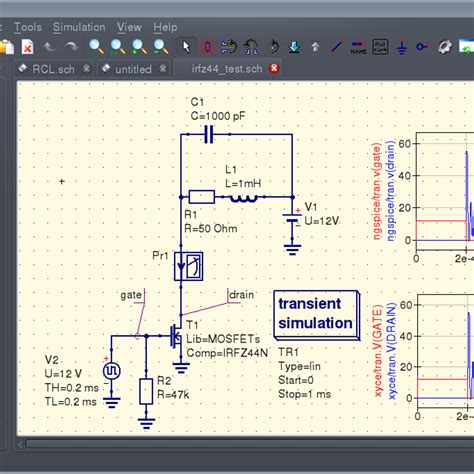The image size is (474, 474).
Task: Click the gate node label
Action: (131, 295)
